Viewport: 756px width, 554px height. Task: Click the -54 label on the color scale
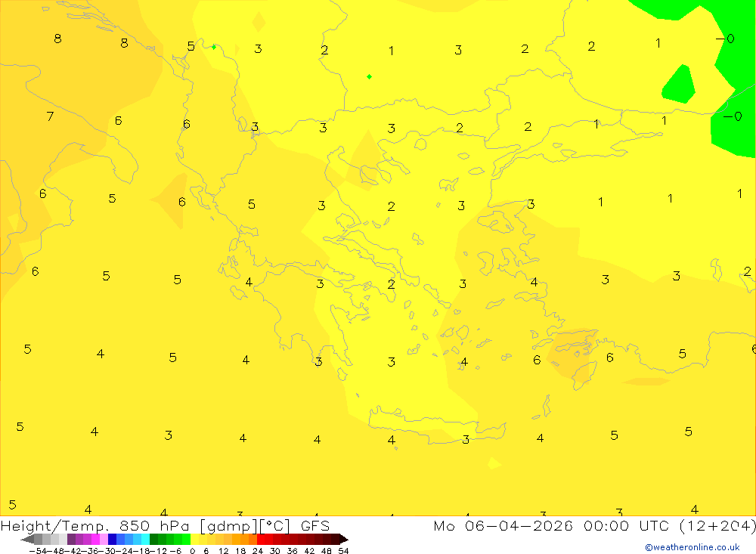pyautogui.click(x=38, y=551)
